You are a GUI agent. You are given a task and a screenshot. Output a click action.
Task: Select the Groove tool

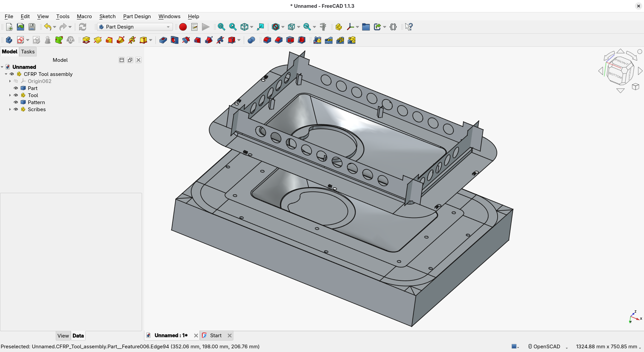[x=186, y=40]
